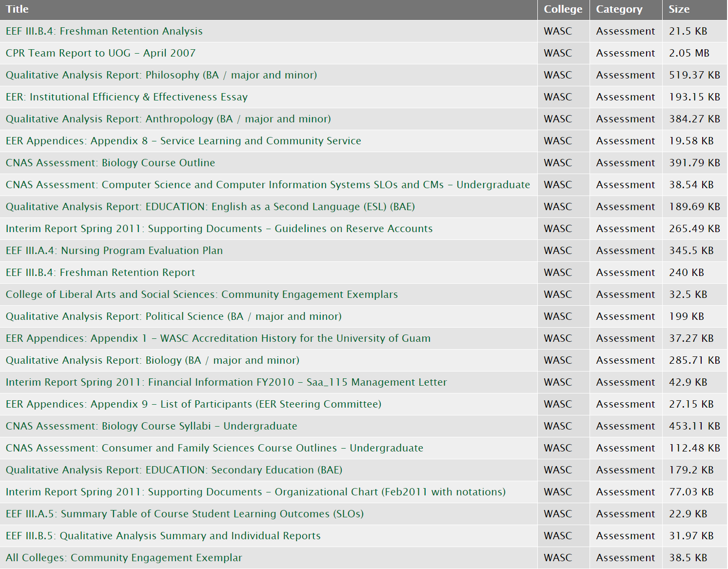Select the 189.69 KB size cell

tap(694, 207)
